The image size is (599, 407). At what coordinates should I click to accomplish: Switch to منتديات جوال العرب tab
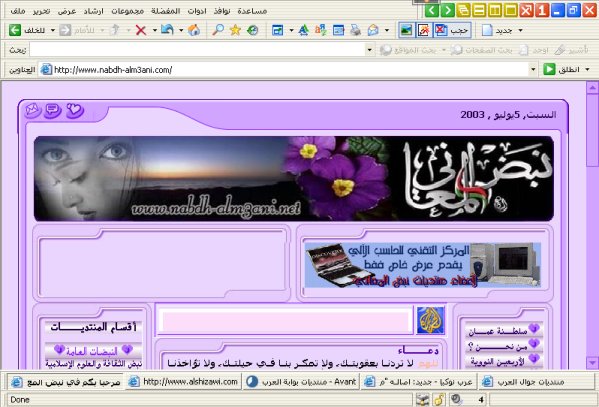tap(537, 381)
